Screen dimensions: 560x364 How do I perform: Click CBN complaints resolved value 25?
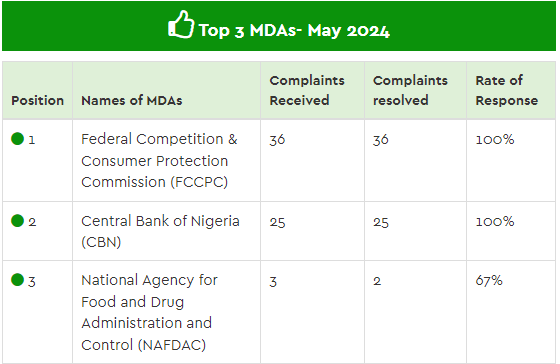click(x=381, y=222)
